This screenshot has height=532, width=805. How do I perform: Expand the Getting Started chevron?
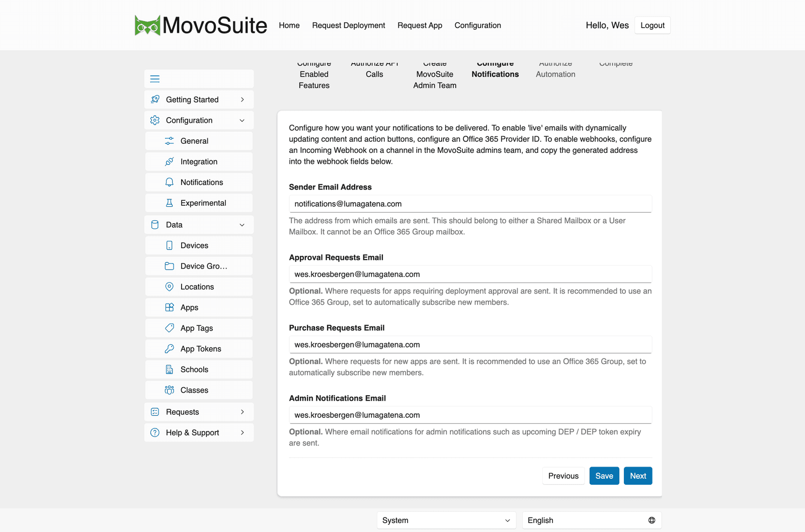click(243, 100)
